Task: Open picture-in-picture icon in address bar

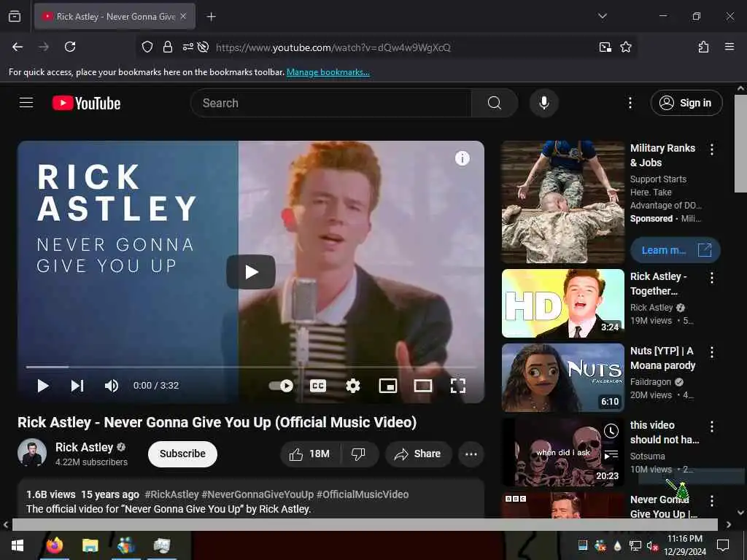Action: click(605, 47)
